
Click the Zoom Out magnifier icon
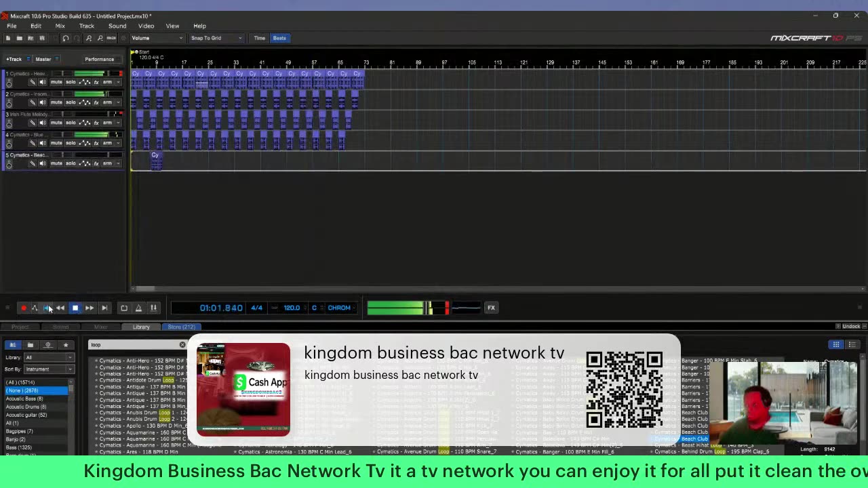point(100,38)
